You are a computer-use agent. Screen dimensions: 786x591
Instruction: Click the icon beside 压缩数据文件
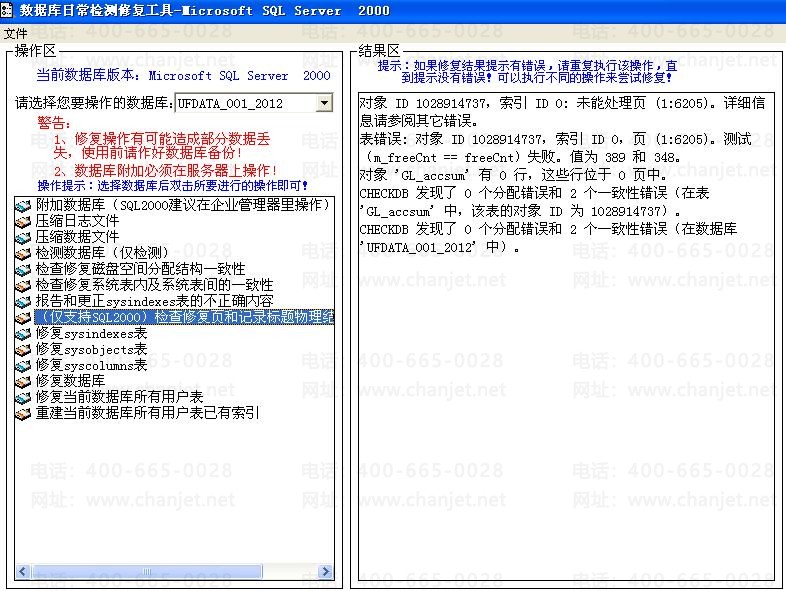(x=23, y=238)
